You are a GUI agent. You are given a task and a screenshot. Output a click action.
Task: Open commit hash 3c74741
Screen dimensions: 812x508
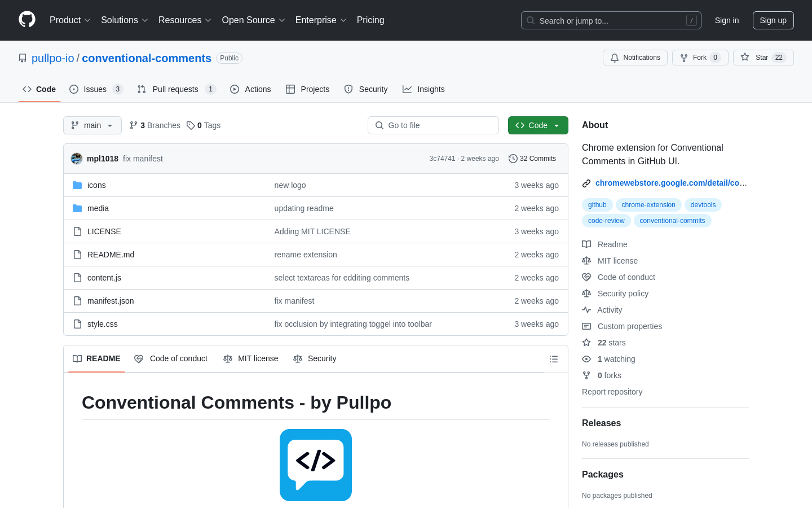pyautogui.click(x=442, y=159)
